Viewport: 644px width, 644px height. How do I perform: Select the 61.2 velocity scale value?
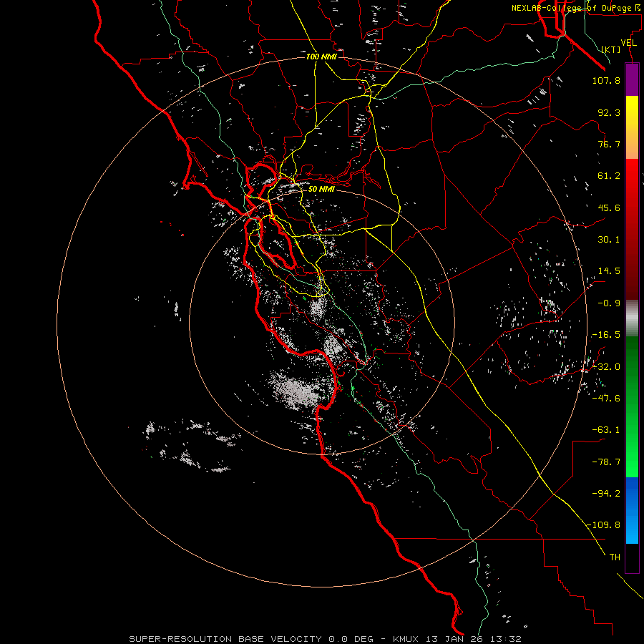(609, 176)
